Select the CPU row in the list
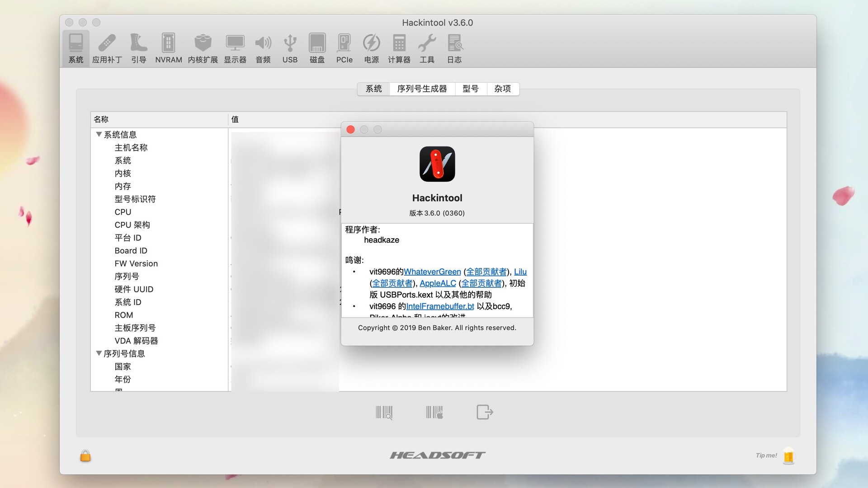 pos(122,211)
